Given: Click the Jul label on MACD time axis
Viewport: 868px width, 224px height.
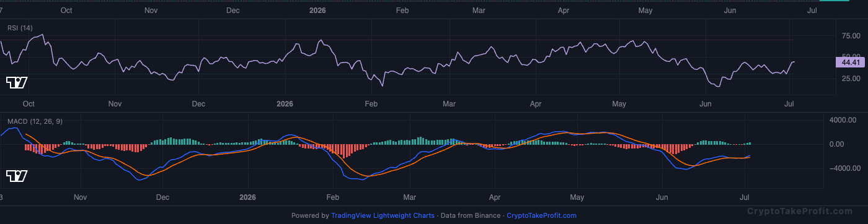Looking at the screenshot, I should coord(745,198).
